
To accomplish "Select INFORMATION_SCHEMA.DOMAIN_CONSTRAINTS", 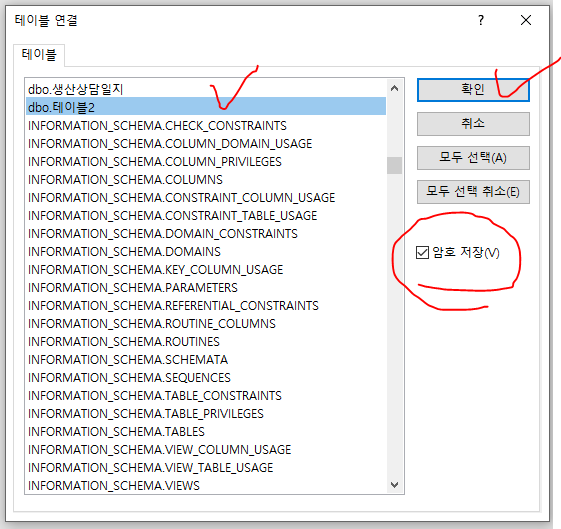I will click(206, 234).
